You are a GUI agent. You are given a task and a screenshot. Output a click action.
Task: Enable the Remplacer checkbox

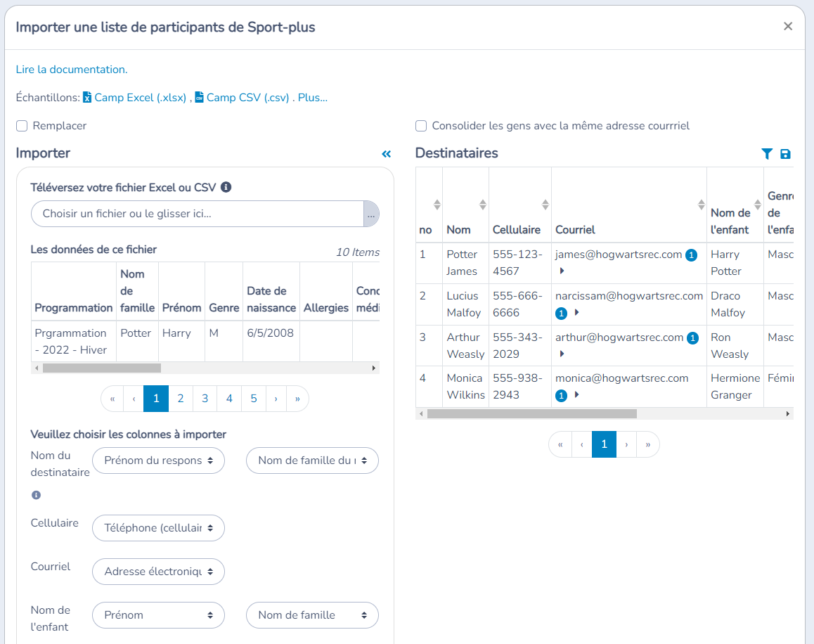[22, 126]
